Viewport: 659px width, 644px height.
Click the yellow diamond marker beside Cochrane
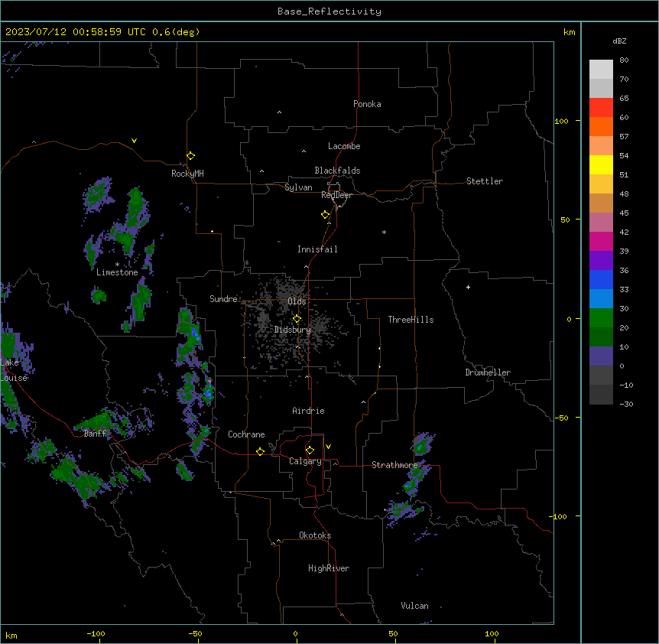(x=260, y=451)
